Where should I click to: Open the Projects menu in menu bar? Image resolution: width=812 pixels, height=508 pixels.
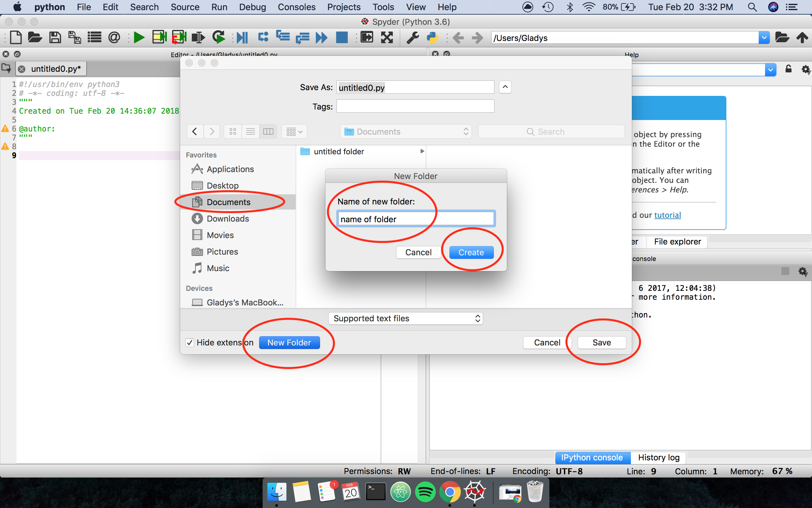344,7
